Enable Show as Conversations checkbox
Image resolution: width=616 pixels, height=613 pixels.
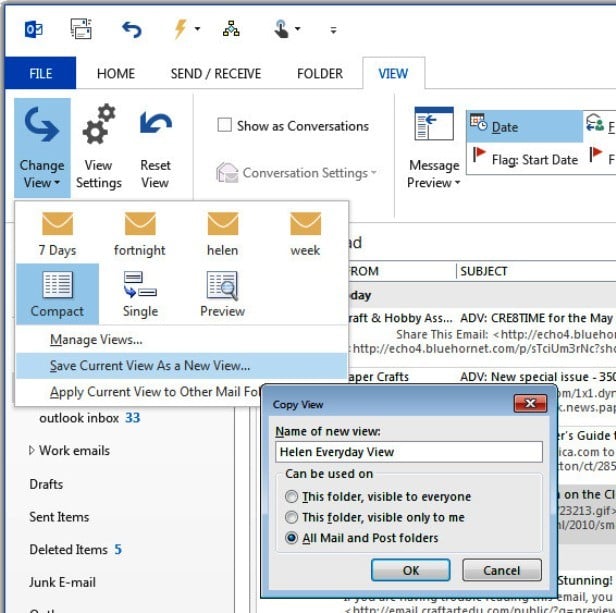224,125
